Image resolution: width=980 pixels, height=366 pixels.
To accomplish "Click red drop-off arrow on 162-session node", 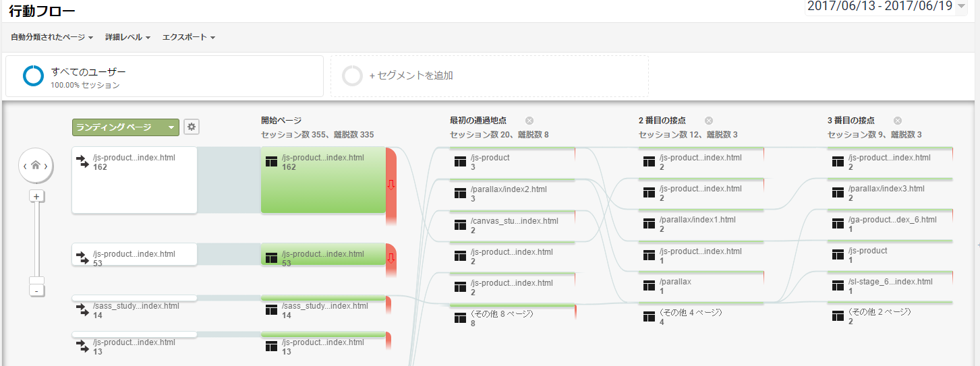I will (391, 185).
